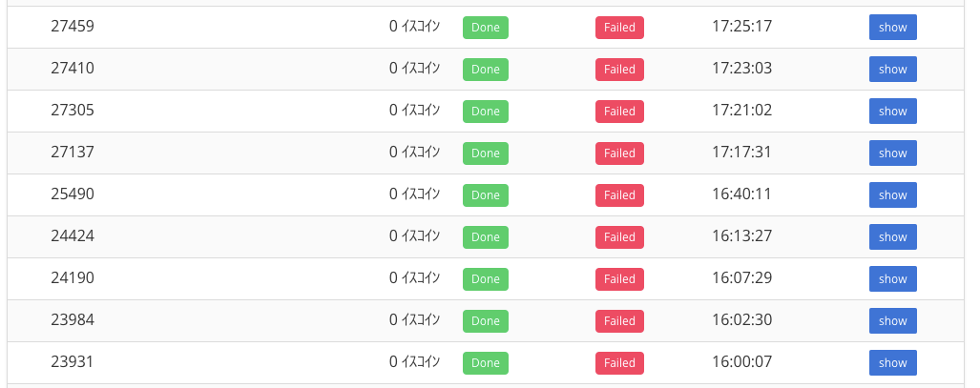980x388 pixels.
Task: Click show button for 23931
Action: tap(892, 362)
